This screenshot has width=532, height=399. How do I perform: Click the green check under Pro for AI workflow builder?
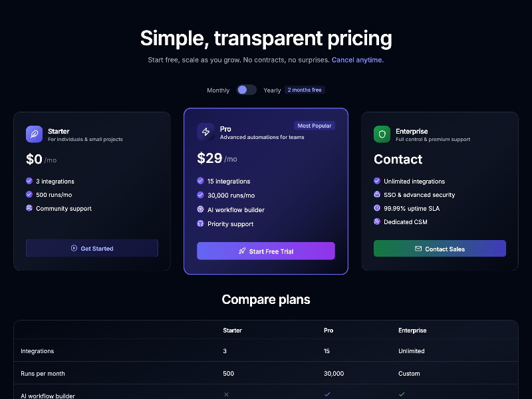[x=327, y=394]
